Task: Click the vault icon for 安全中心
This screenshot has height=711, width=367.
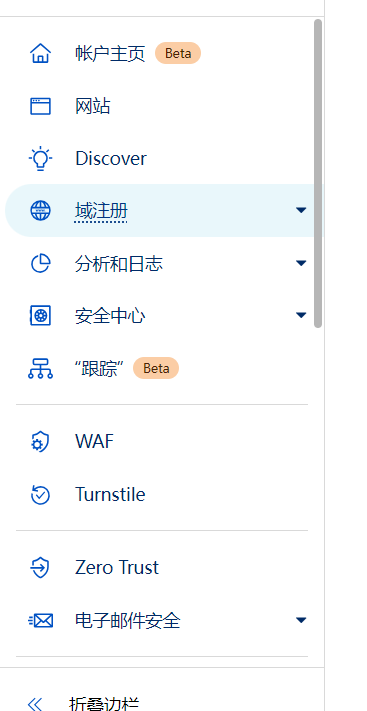Action: pos(40,316)
